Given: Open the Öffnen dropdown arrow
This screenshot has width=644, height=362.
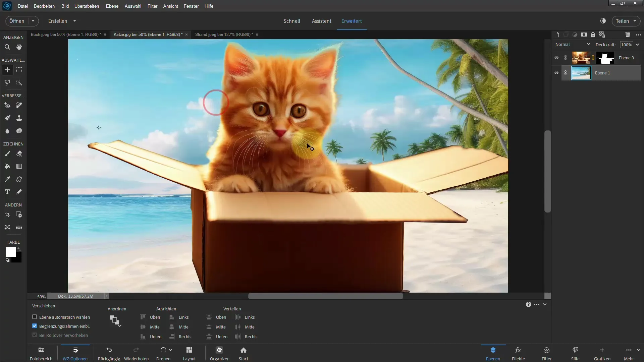Looking at the screenshot, I should point(33,21).
